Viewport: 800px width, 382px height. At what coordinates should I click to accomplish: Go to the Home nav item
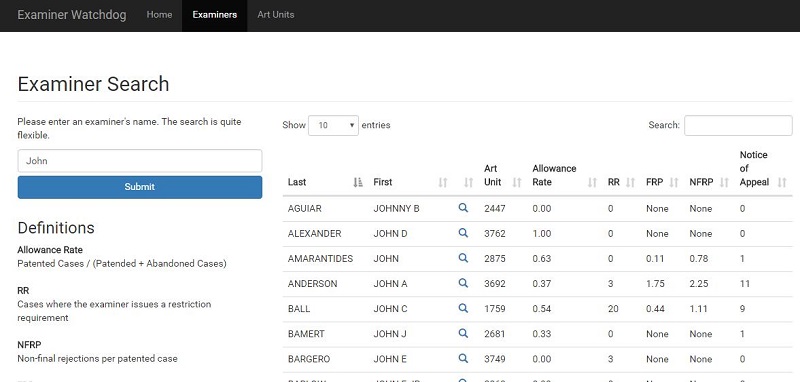159,15
